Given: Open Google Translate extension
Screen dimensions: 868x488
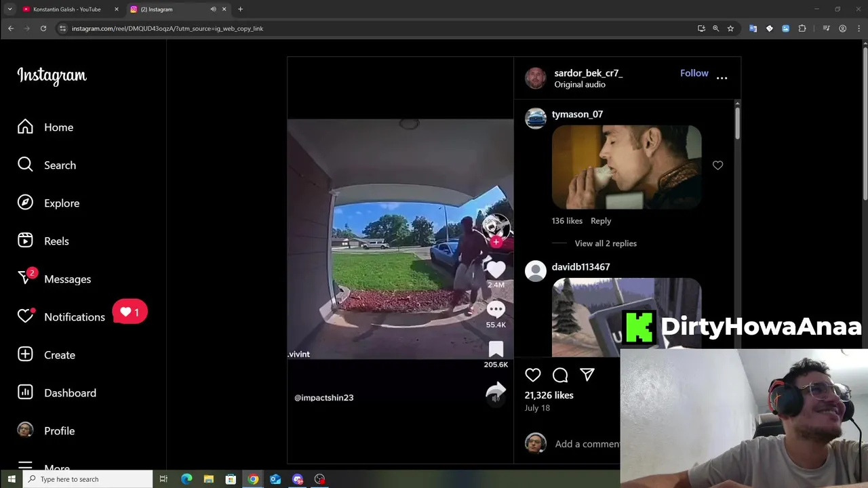Looking at the screenshot, I should click(753, 28).
